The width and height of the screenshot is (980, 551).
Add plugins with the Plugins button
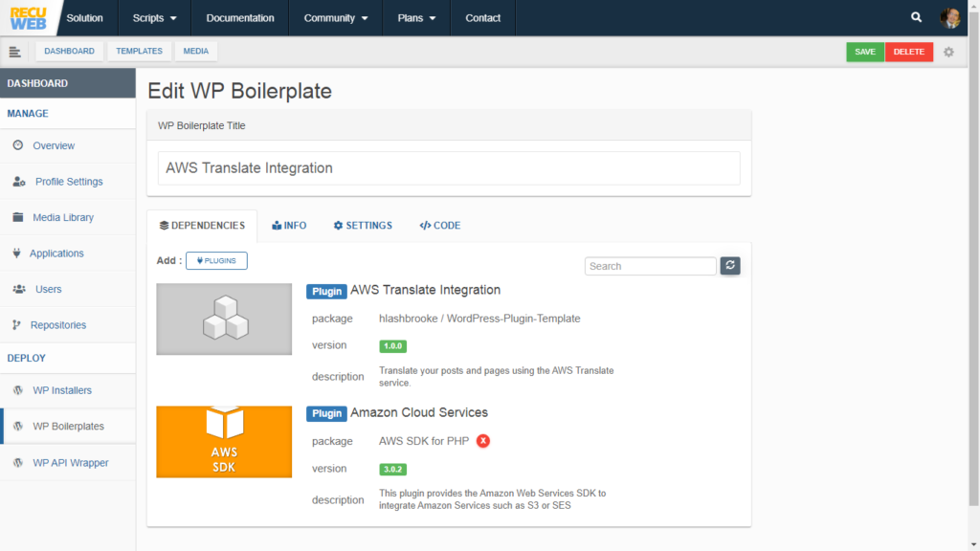click(216, 260)
